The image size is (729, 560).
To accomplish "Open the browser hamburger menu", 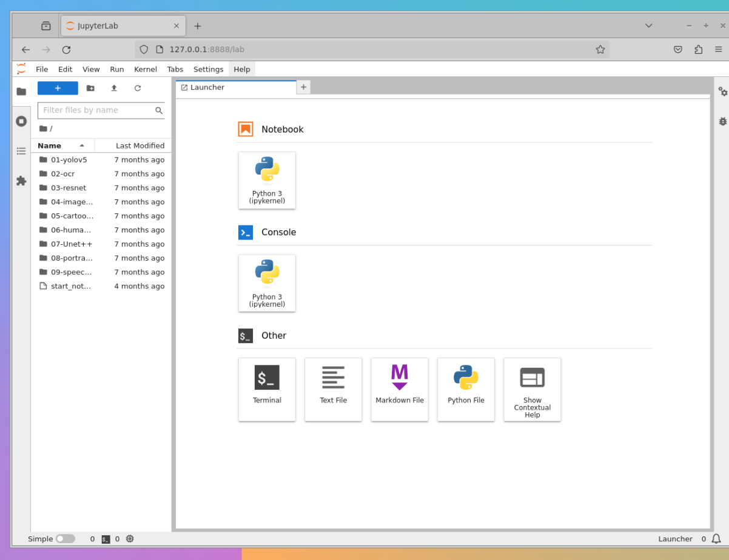I will coord(719,50).
